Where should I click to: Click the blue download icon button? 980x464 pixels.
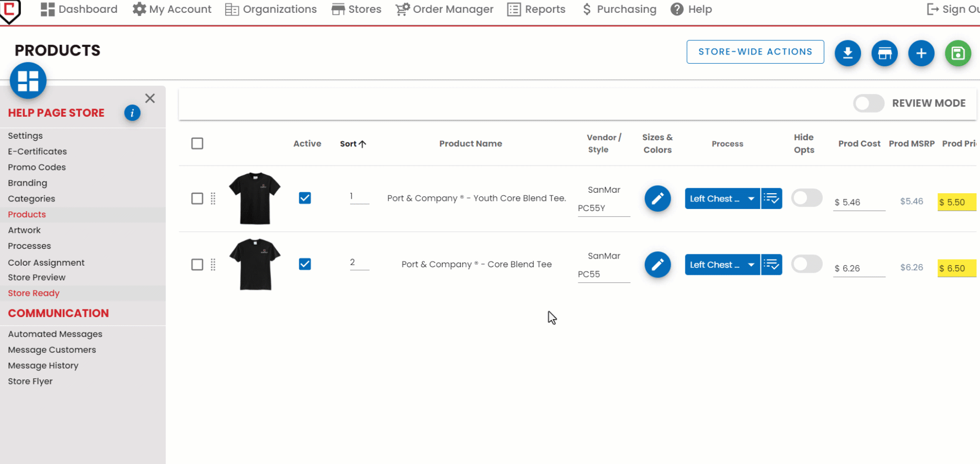(x=847, y=53)
